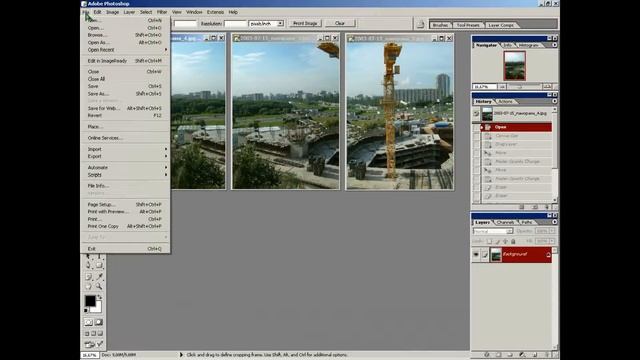This screenshot has height=360, width=640.
Task: Switch to standard screen mode
Action: pos(87,333)
